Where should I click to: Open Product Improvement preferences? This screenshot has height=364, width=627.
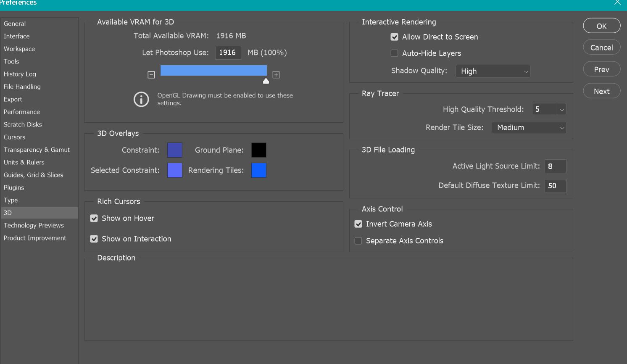pyautogui.click(x=39, y=238)
